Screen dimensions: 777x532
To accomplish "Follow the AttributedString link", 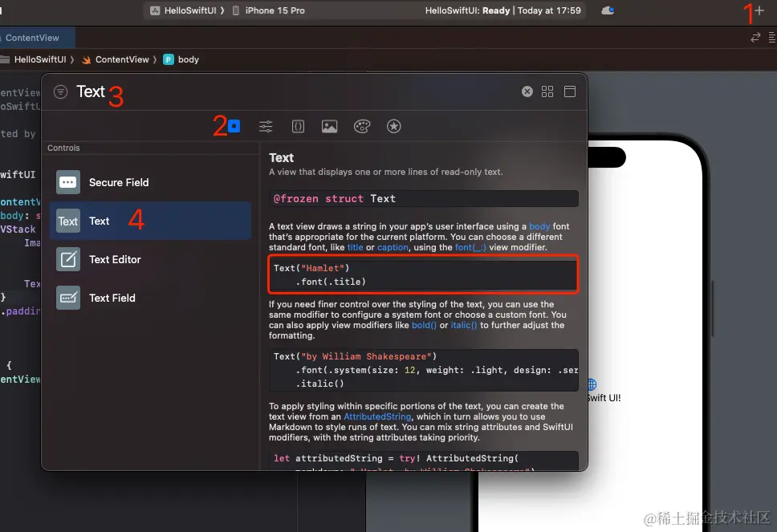I will pyautogui.click(x=377, y=416).
